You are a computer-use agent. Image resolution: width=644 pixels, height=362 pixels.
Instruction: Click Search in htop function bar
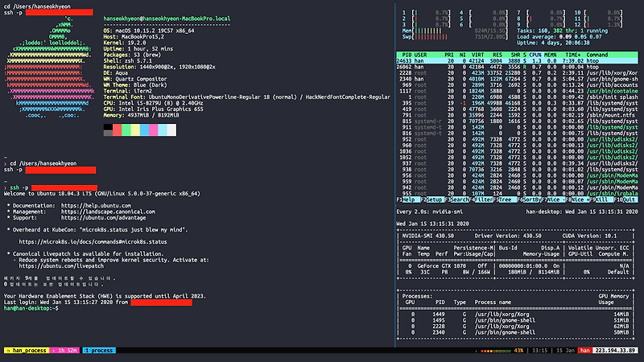click(459, 200)
